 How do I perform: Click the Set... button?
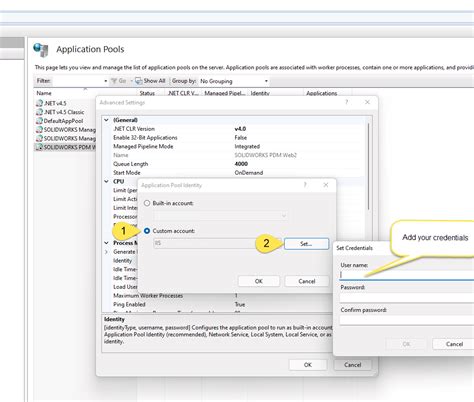pos(306,244)
